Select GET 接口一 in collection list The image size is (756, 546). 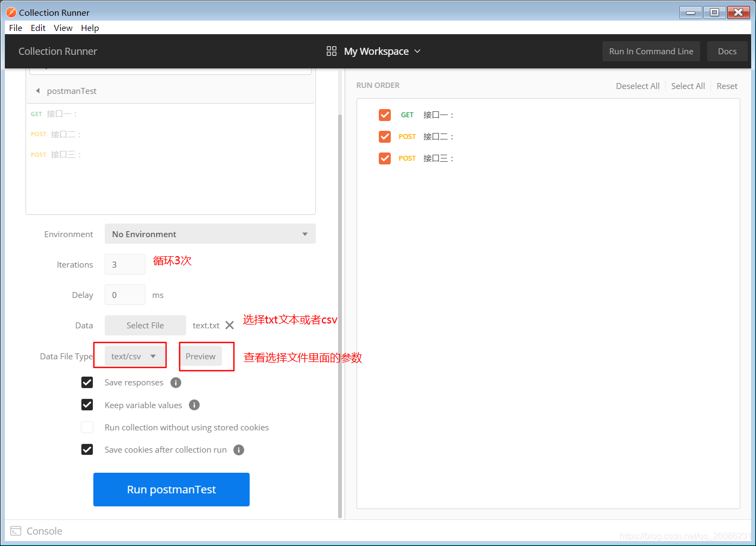(x=54, y=114)
